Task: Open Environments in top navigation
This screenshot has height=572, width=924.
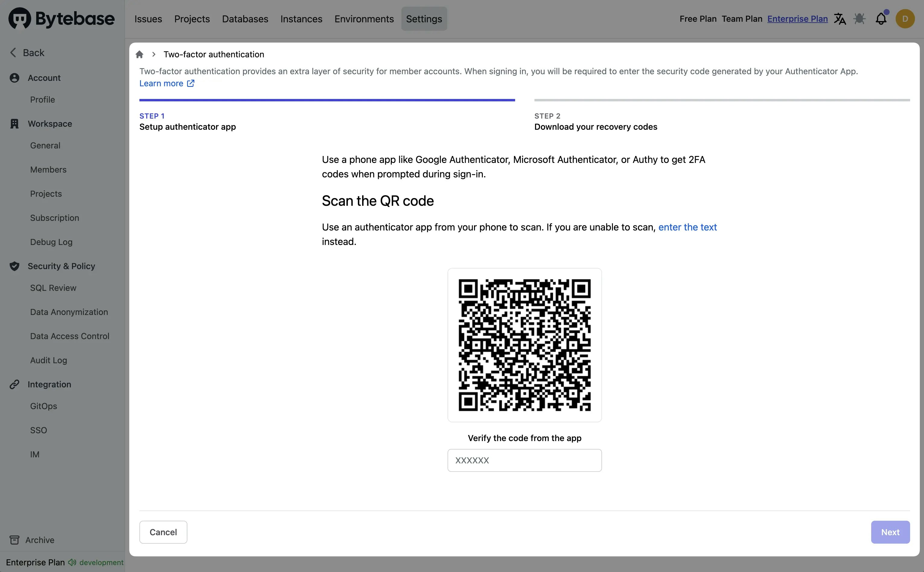Action: tap(364, 18)
